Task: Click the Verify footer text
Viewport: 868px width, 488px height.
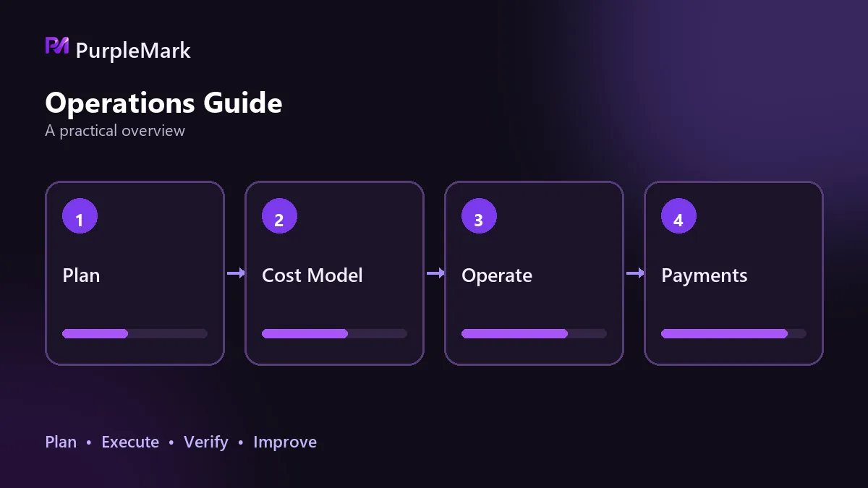Action: click(206, 442)
